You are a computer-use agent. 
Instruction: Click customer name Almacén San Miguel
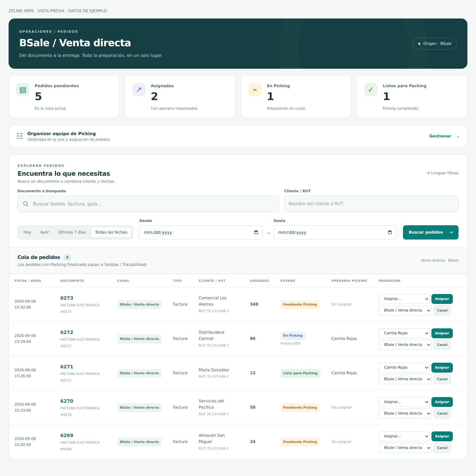[x=212, y=438]
